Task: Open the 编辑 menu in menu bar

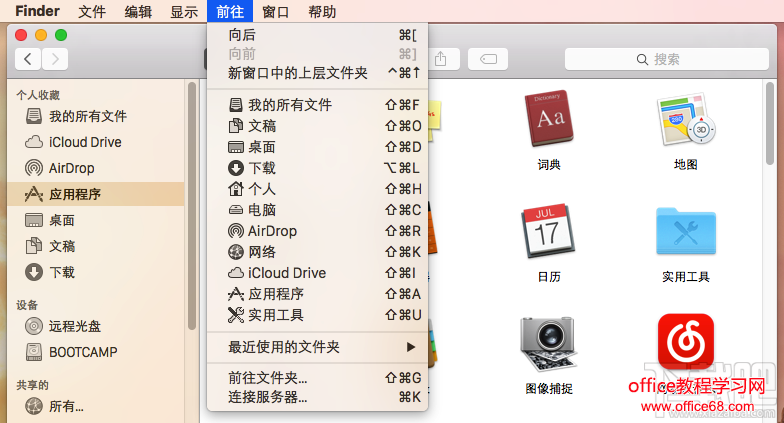Action: (x=138, y=11)
